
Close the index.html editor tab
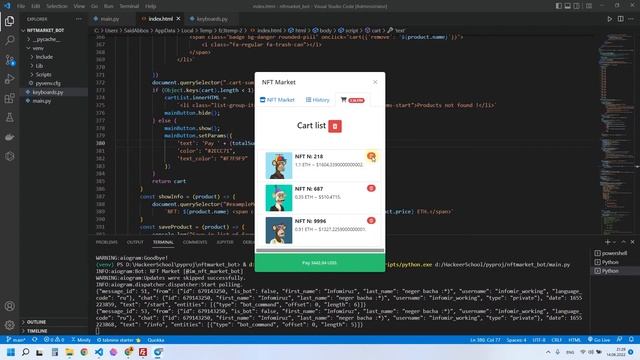tap(178, 19)
